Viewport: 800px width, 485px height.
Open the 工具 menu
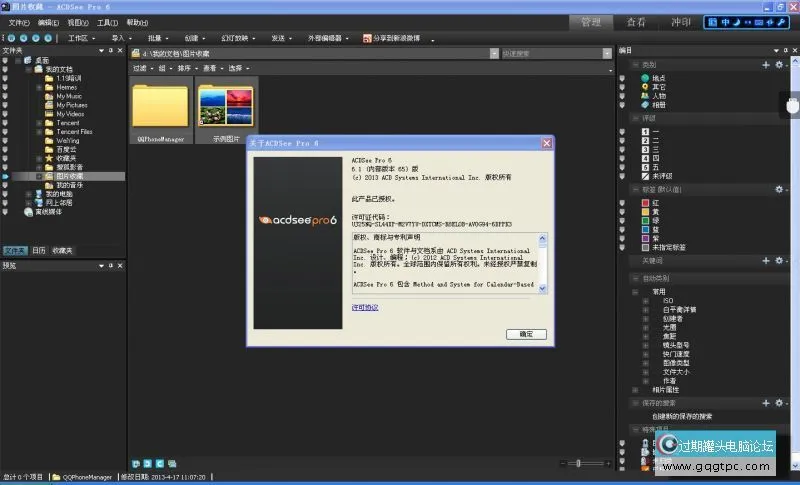[x=107, y=23]
